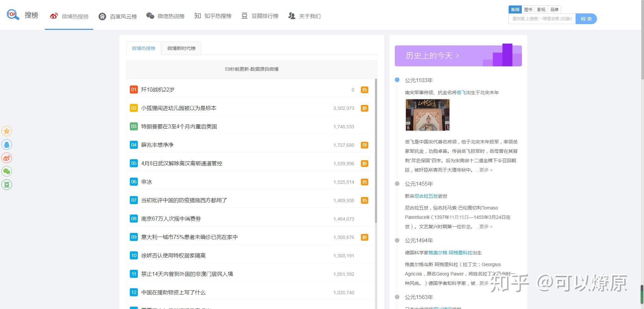Open the 岳飞 link
Image resolution: width=644 pixels, height=309 pixels.
pyautogui.click(x=462, y=92)
